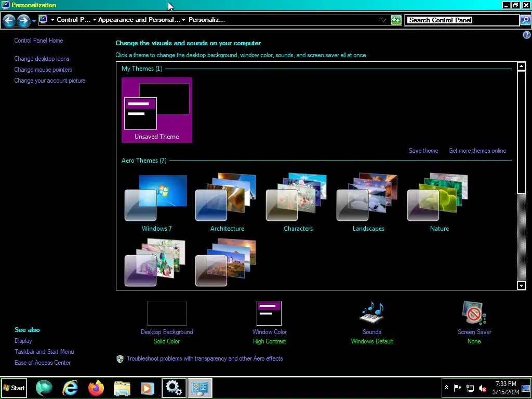This screenshot has height=399, width=532.
Task: Click the shield icon beside Troubleshoot link
Action: pyautogui.click(x=120, y=359)
